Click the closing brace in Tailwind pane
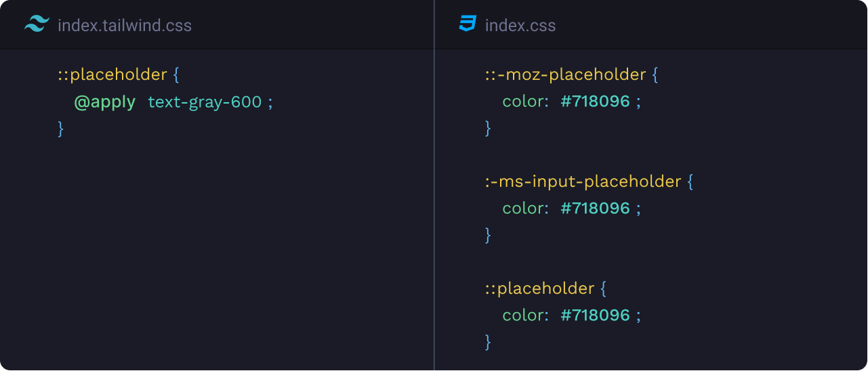The width and height of the screenshot is (868, 371). click(x=60, y=128)
